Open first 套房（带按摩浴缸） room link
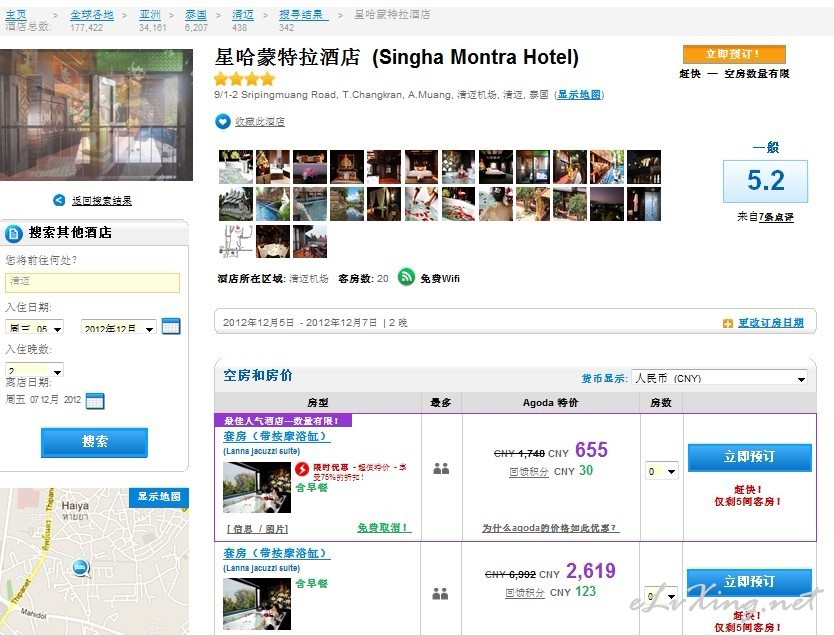834x635 pixels. coord(277,437)
